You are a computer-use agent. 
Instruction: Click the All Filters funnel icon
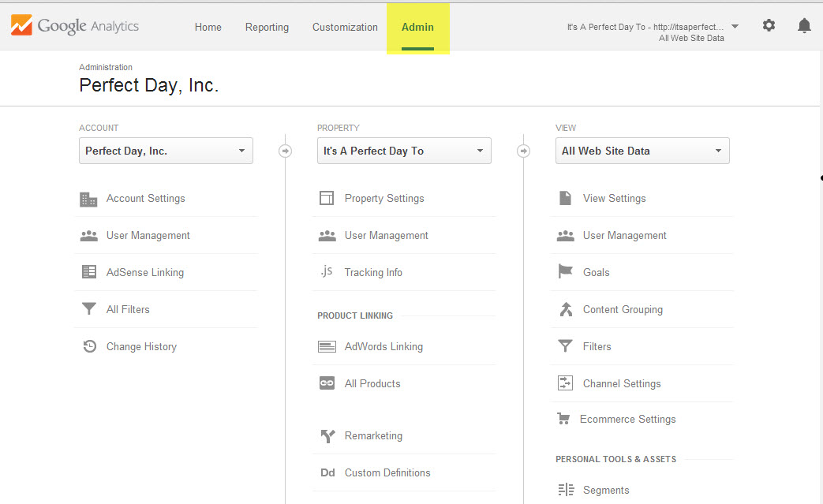pyautogui.click(x=89, y=309)
